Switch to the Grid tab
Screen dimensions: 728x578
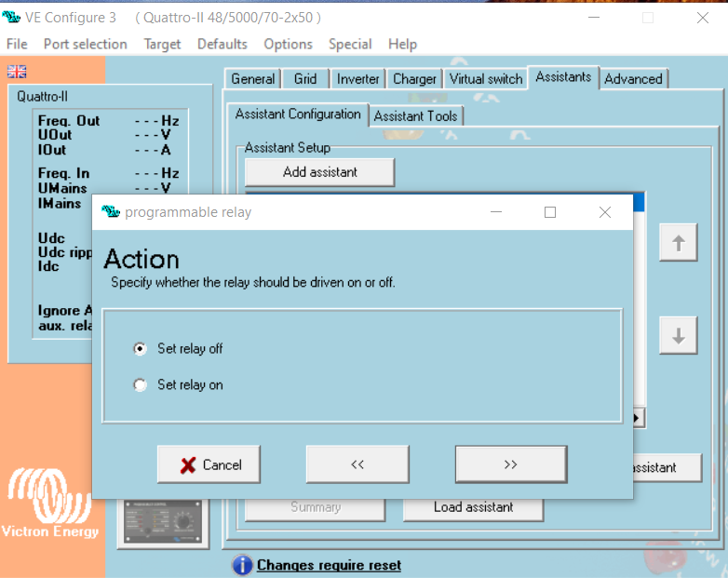[x=305, y=79]
